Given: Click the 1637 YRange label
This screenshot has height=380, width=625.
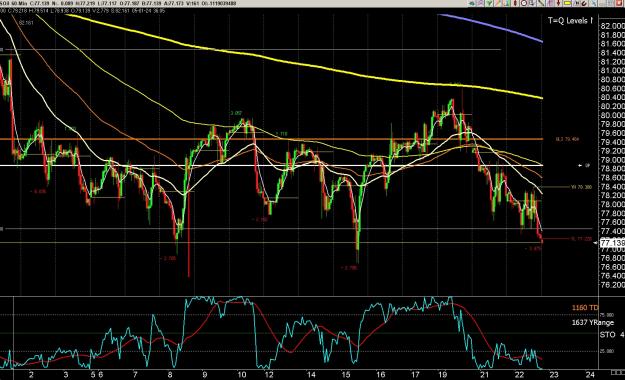Looking at the screenshot, I should click(593, 322).
